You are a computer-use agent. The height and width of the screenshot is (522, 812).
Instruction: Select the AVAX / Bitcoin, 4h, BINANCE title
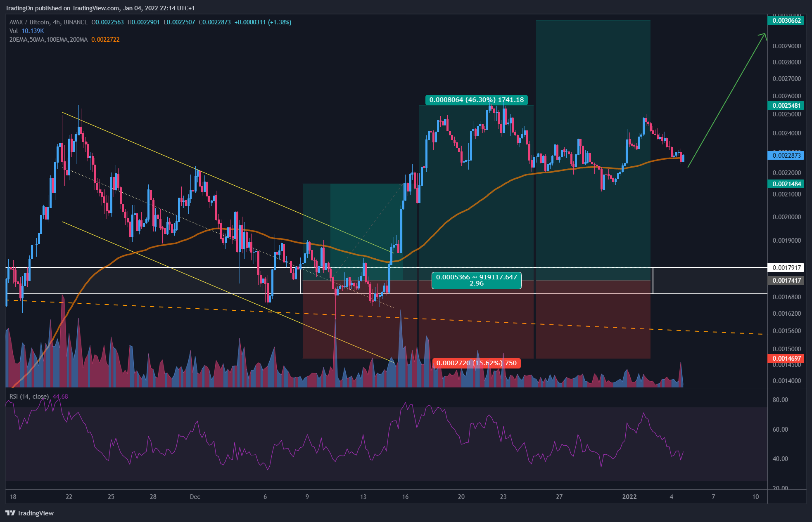pos(48,22)
